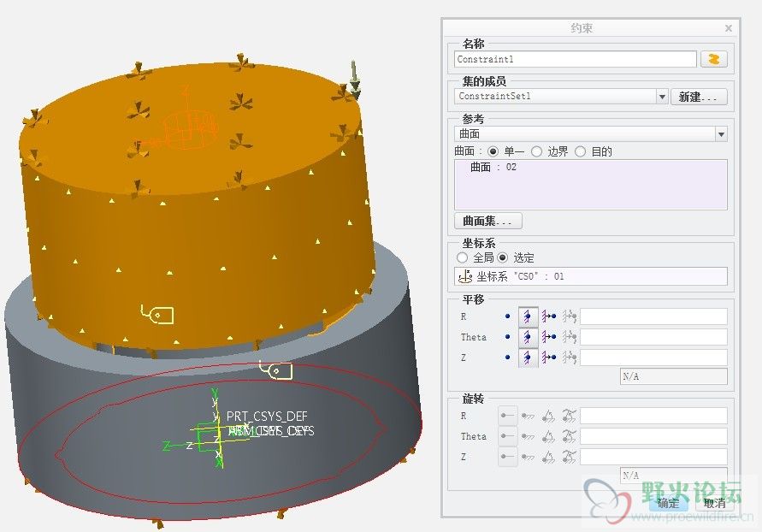
Task: Select the 边界 surface radio option
Action: [536, 151]
